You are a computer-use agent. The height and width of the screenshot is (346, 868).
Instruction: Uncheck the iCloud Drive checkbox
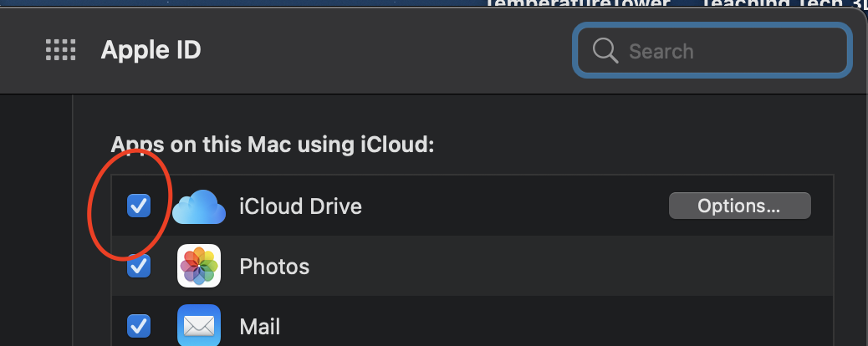(x=139, y=206)
